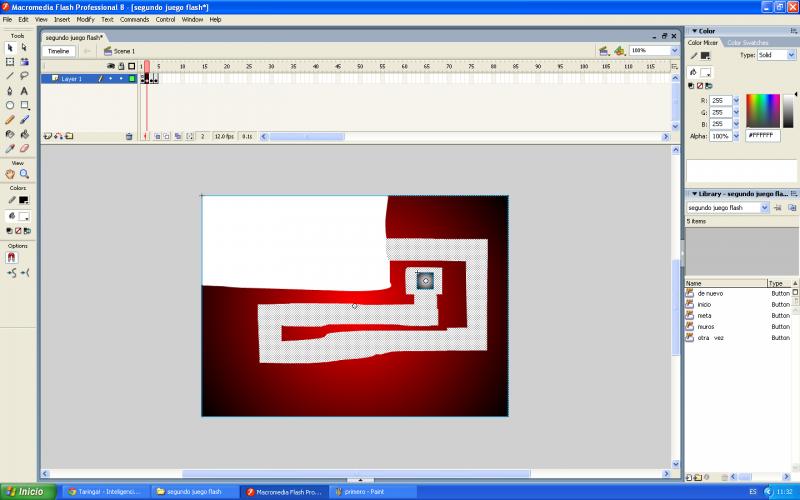Open the File menu
800x500 pixels.
7,19
